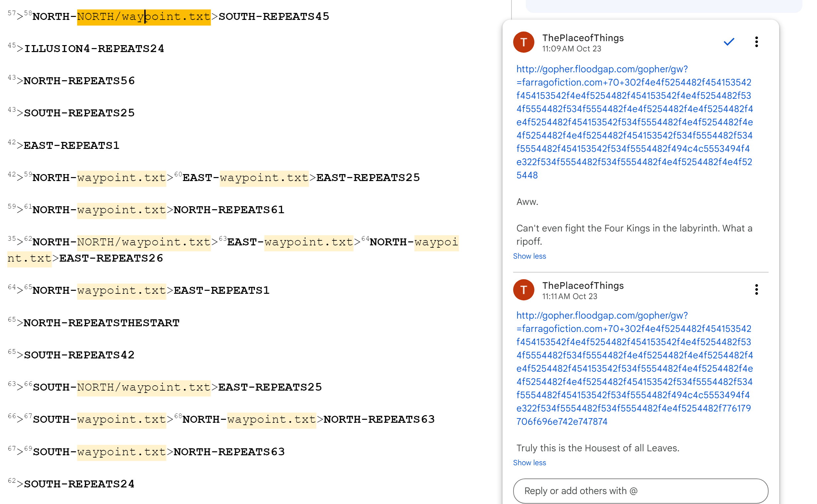Viewport: 817px width, 504px height.
Task: Click superscript 68 before NORTH-waypoint.txt
Action: 178,416
